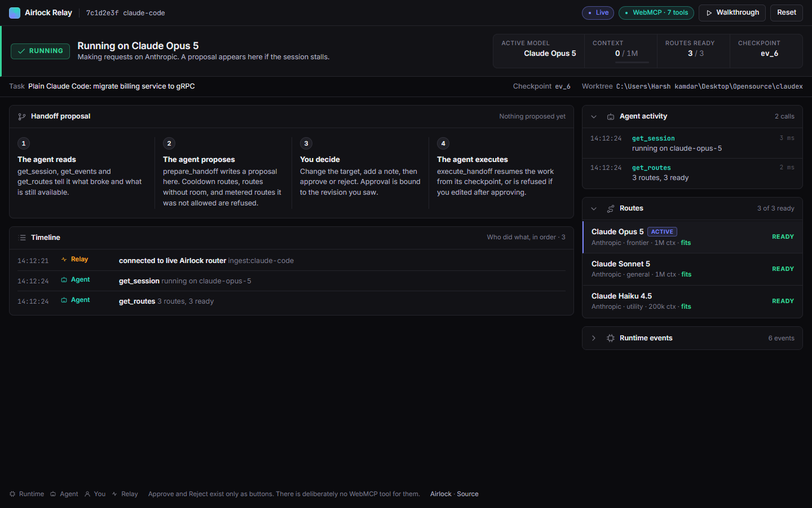Collapse the Routes panel chevron

tap(594, 209)
